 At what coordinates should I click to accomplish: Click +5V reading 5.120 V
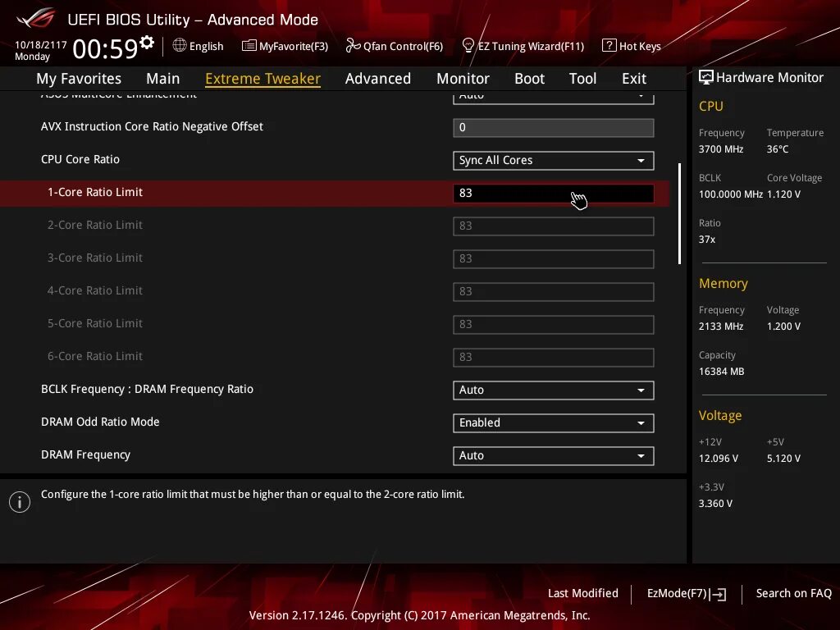click(783, 459)
